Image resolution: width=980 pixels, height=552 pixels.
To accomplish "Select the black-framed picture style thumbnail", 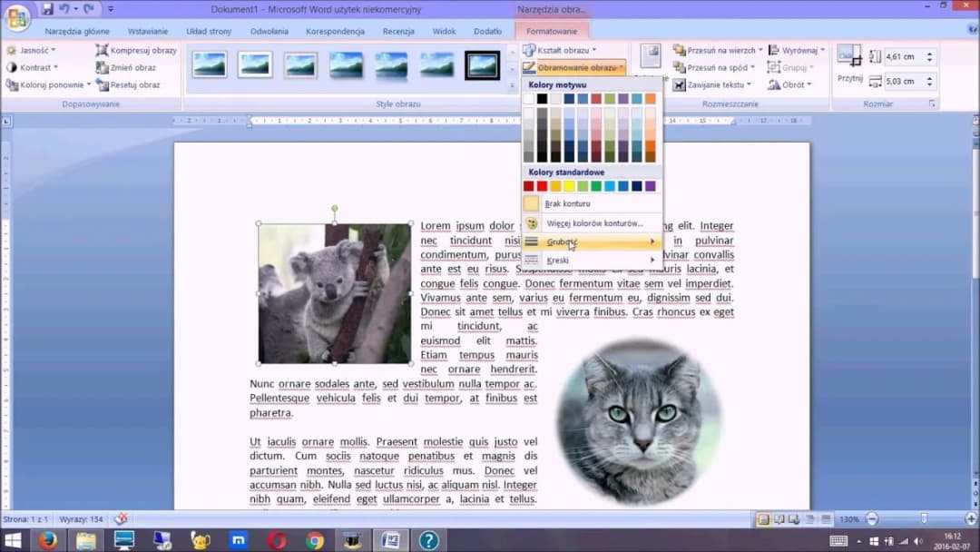I will (x=482, y=64).
